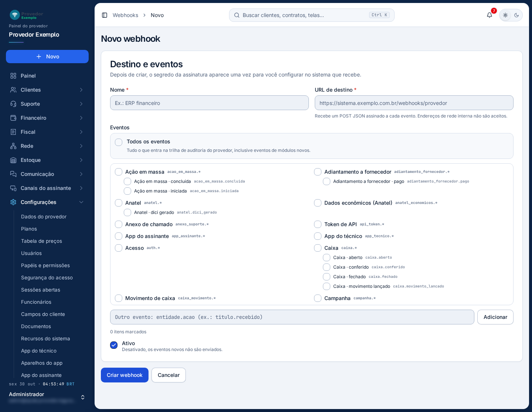Screen dimensions: 532x412
Task: Click the Clientes people icon
Action: (13, 90)
